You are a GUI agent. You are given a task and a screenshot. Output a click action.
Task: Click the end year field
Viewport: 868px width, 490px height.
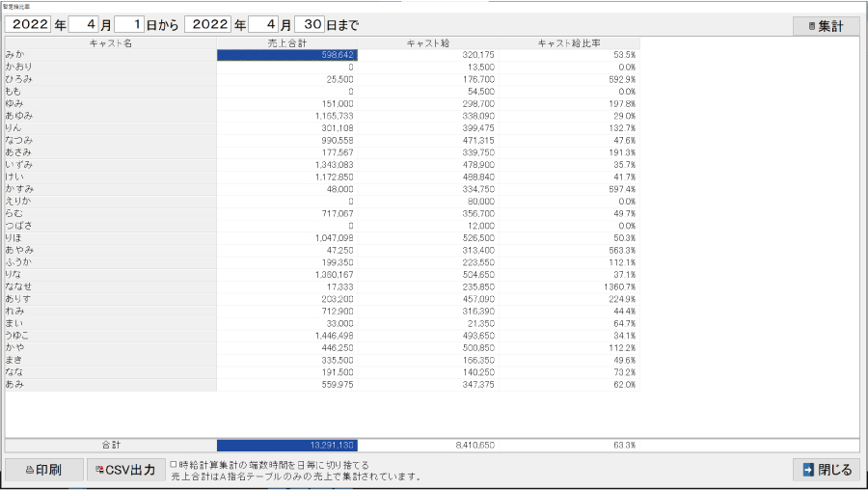click(x=214, y=26)
